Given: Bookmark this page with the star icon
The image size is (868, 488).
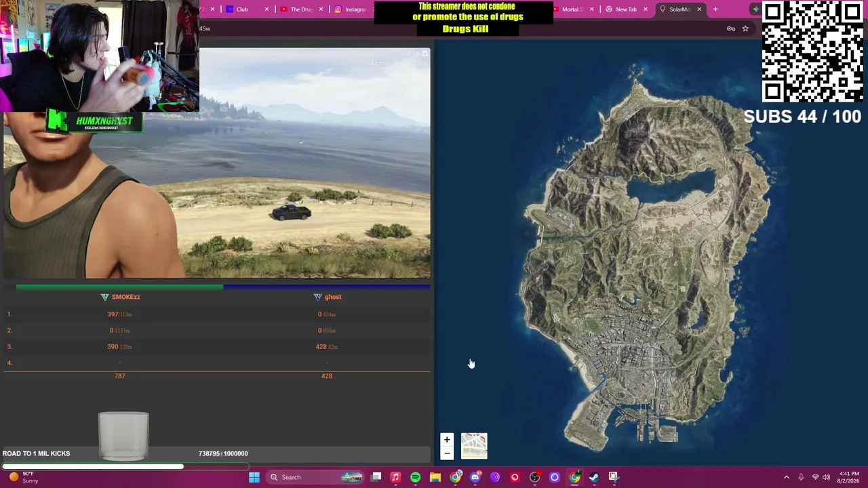Looking at the screenshot, I should [x=745, y=28].
